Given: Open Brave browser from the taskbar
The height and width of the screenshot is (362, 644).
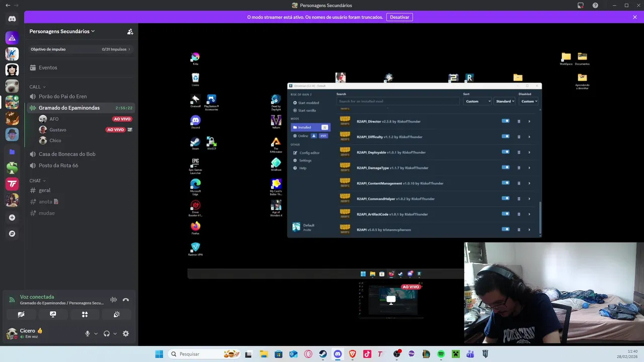Looking at the screenshot, I should point(352,354).
